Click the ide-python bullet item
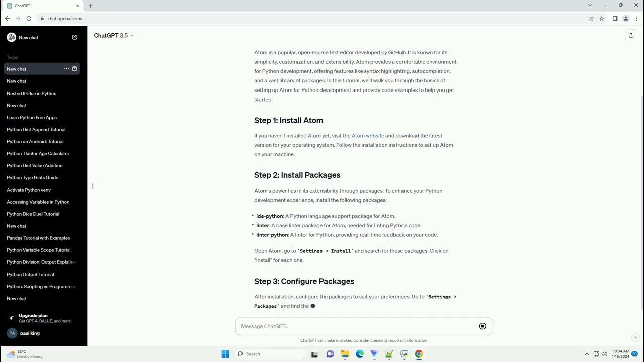This screenshot has width=644, height=362. tap(326, 216)
